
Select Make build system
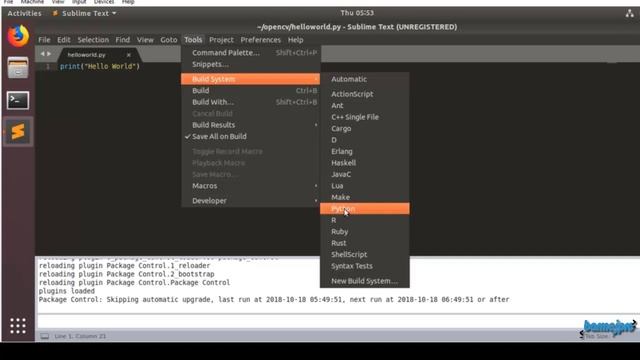tap(364, 197)
